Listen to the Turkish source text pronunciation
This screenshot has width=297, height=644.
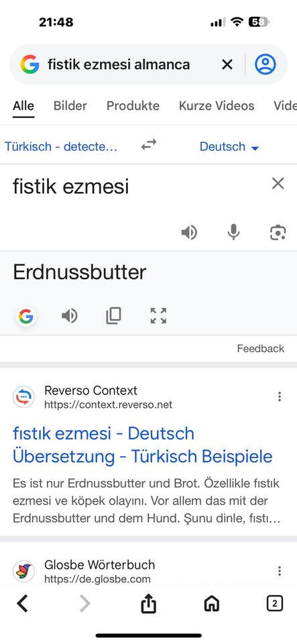click(x=189, y=233)
